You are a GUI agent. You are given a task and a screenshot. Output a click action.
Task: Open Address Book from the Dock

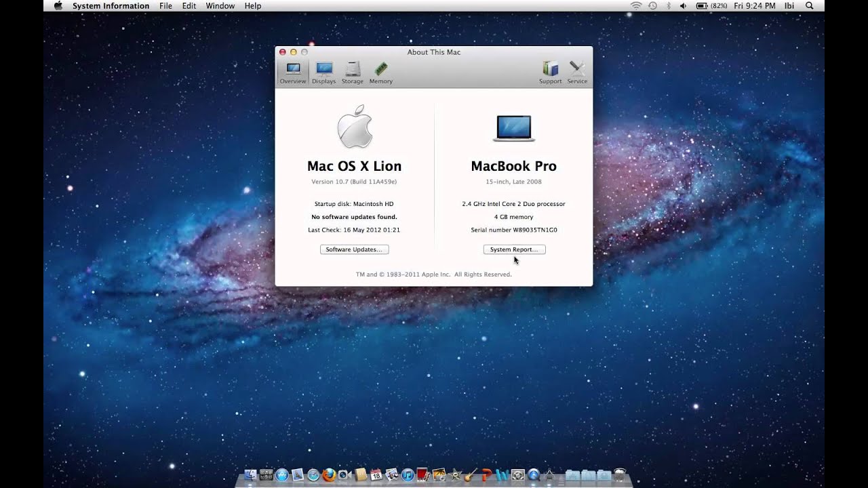tap(361, 475)
